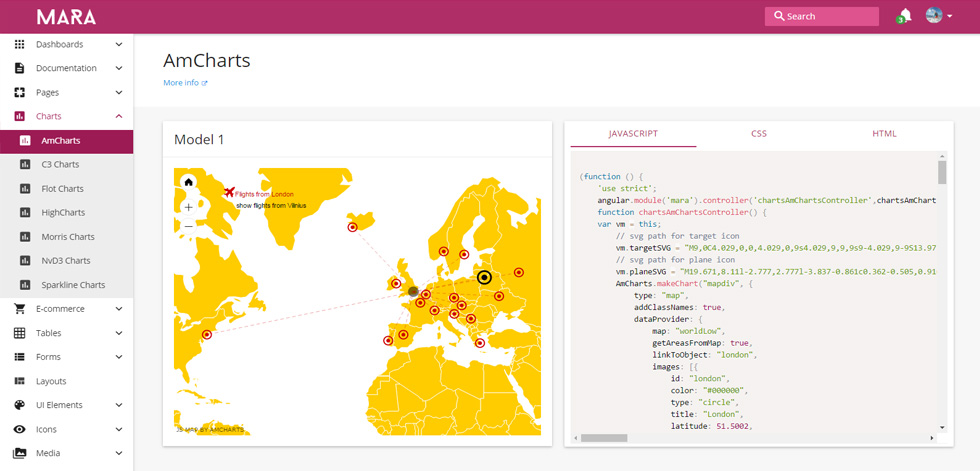Open notifications bell icon
The image size is (980, 471).
point(904,16)
